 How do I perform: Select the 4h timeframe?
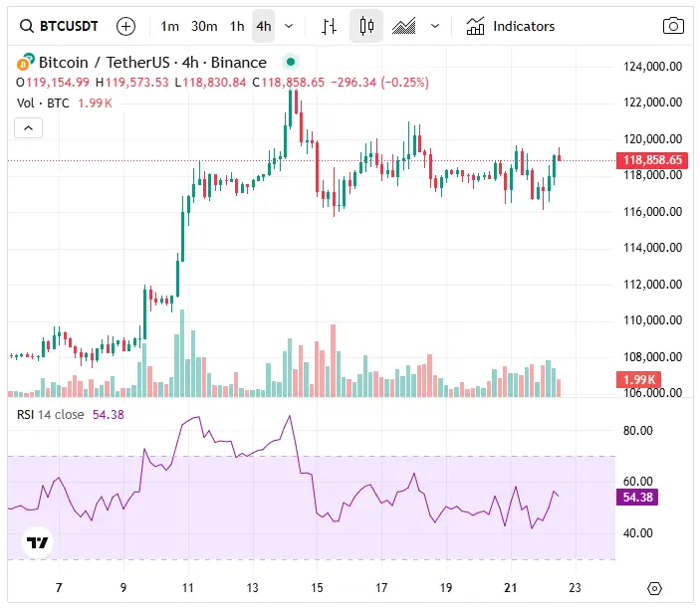point(264,26)
